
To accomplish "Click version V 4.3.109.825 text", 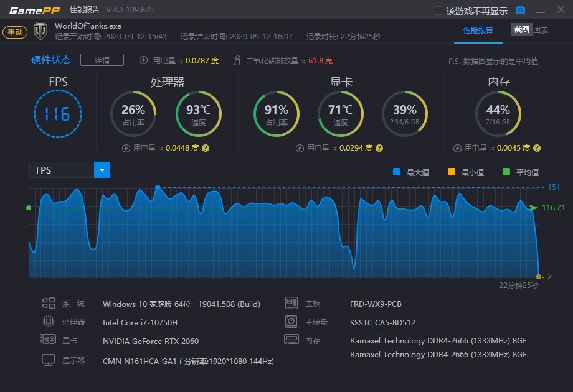I will pos(130,10).
